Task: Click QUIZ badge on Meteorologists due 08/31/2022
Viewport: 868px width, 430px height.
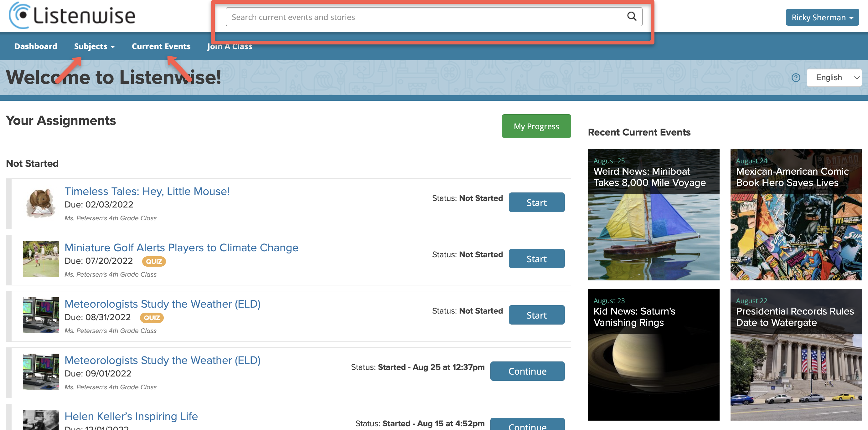Action: (152, 318)
